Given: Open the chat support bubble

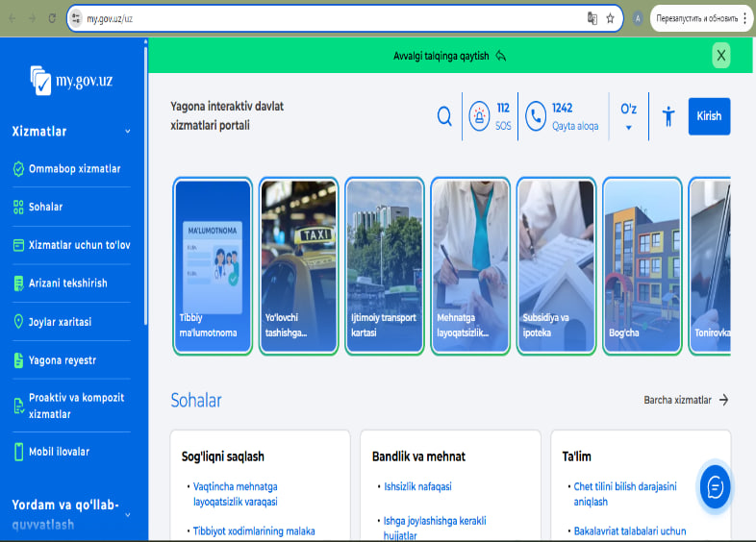Looking at the screenshot, I should (x=715, y=487).
